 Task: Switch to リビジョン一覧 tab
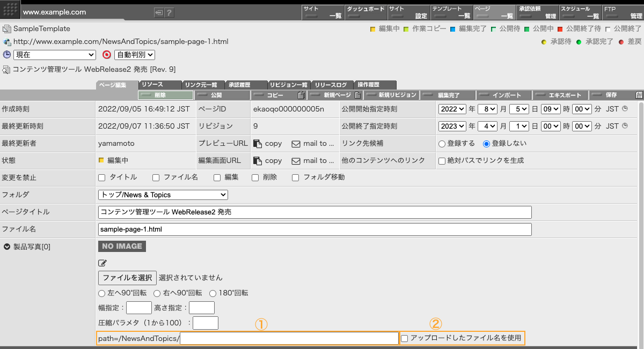(289, 85)
